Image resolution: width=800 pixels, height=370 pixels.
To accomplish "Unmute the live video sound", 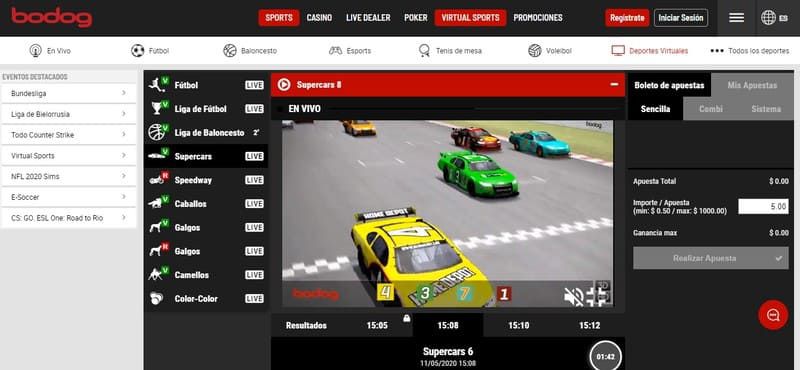I will click(x=573, y=297).
